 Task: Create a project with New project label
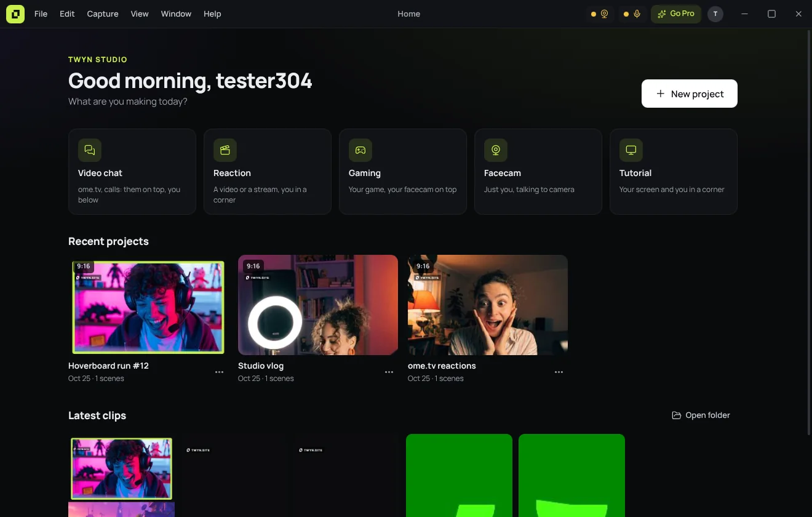click(698, 94)
